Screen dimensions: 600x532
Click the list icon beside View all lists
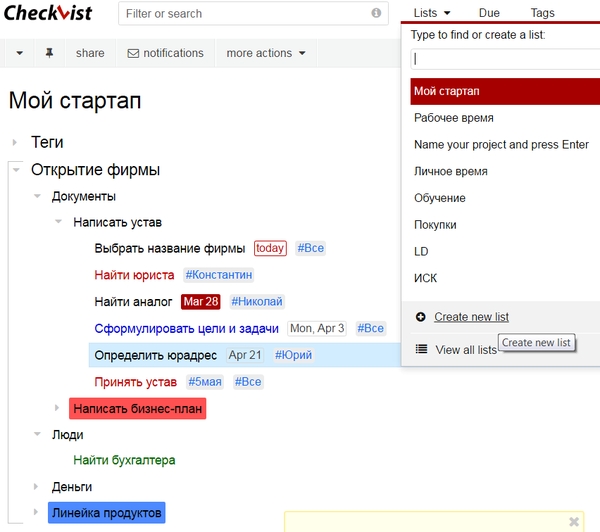[x=421, y=349]
